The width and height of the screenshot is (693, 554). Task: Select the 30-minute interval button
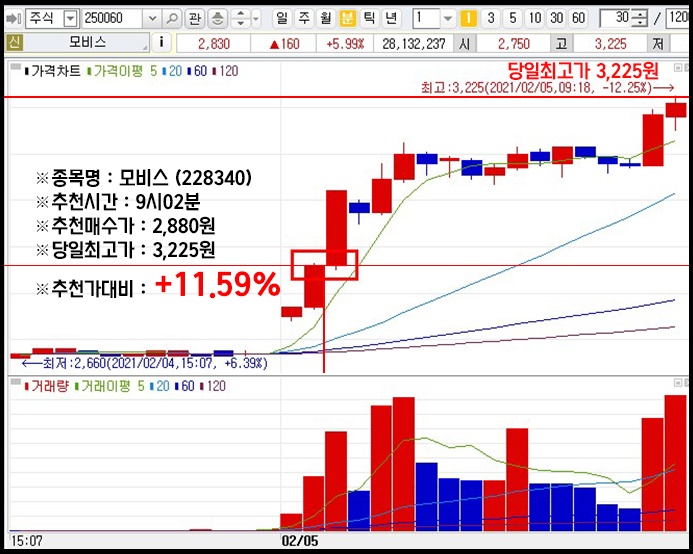[x=556, y=19]
